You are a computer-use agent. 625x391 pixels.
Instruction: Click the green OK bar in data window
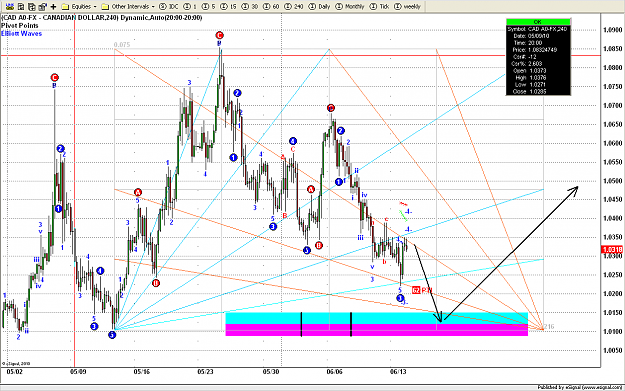(538, 22)
